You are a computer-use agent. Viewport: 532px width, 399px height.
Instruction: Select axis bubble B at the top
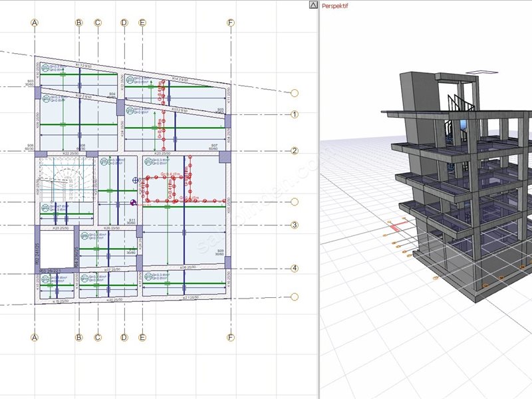pos(78,23)
